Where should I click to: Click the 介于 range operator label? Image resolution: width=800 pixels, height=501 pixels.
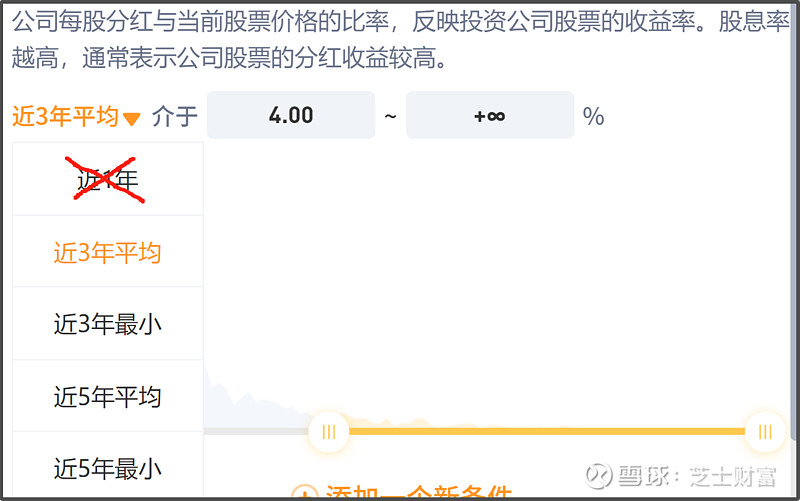(x=174, y=116)
